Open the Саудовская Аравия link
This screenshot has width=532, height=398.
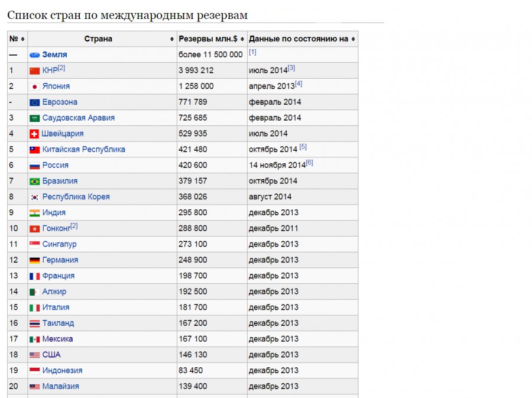(x=79, y=118)
